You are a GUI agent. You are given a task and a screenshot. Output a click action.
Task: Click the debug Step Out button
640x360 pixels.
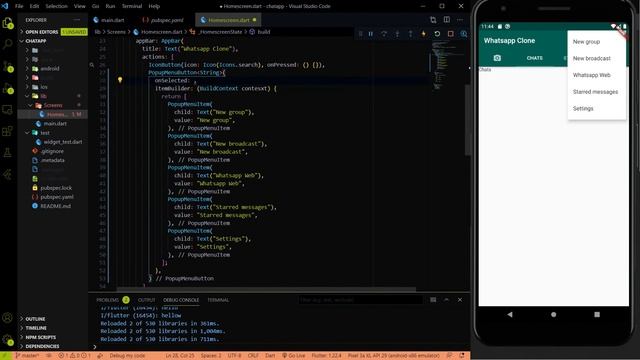coord(410,34)
